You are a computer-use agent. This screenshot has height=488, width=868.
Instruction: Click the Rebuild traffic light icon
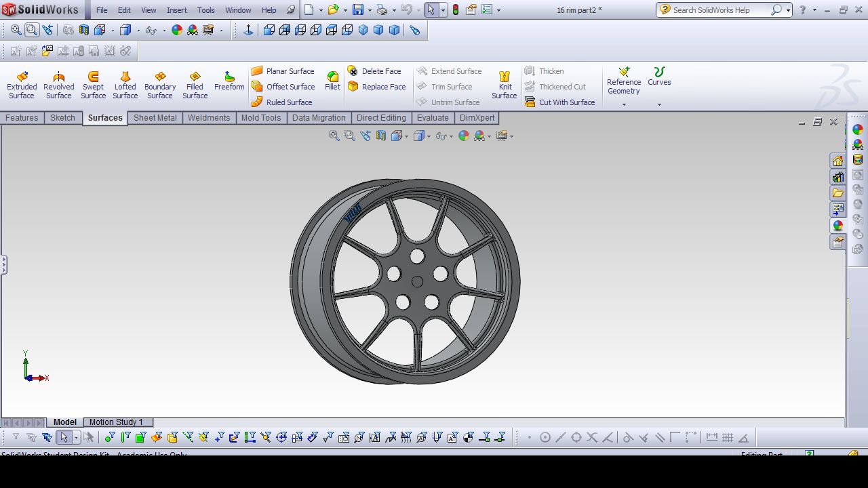[x=456, y=9]
